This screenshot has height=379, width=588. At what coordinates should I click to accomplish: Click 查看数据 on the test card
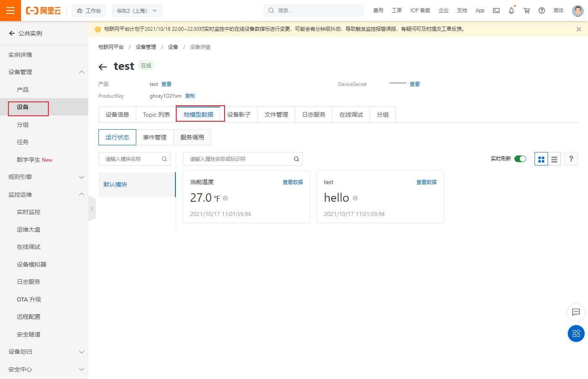(426, 182)
